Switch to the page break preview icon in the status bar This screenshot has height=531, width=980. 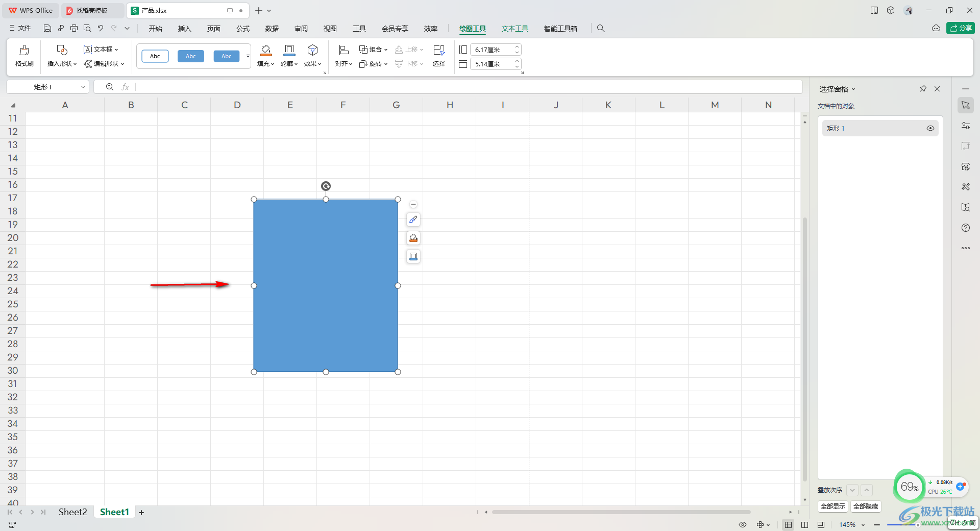[805, 524]
